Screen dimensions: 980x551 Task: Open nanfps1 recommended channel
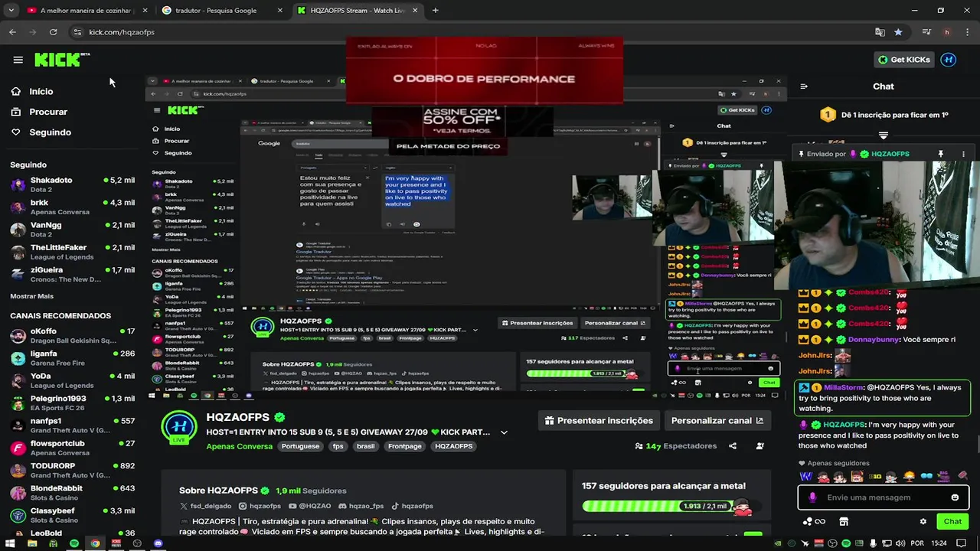73,425
